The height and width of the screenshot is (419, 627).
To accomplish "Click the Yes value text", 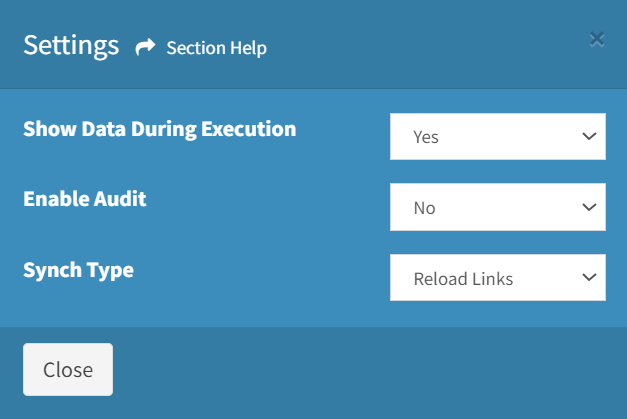I will click(x=426, y=137).
